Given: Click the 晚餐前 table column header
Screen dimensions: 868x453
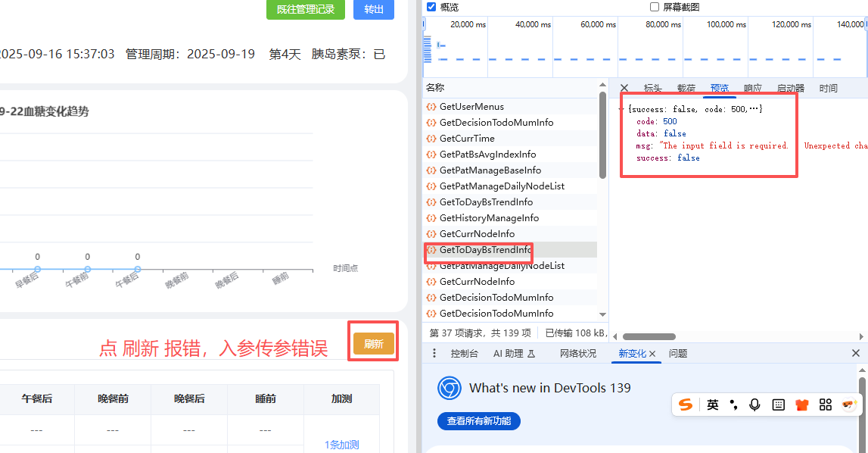Looking at the screenshot, I should coord(113,398).
